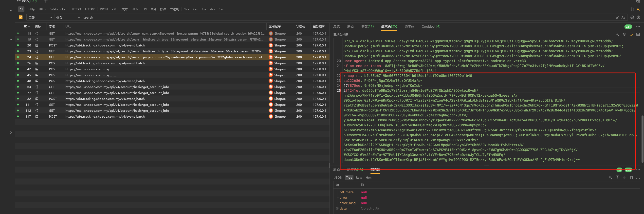Viewport: 644px width, 214px height.
Task: Open the more options dots beside GET badge
Action: click(638, 26)
